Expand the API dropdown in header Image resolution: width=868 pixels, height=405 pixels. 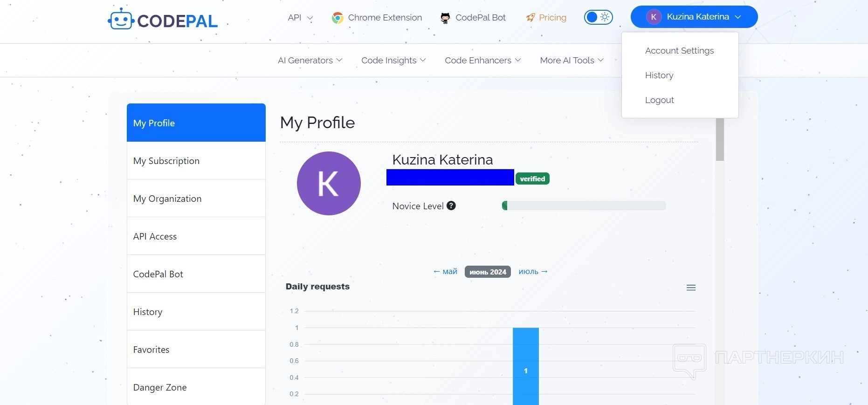(300, 18)
